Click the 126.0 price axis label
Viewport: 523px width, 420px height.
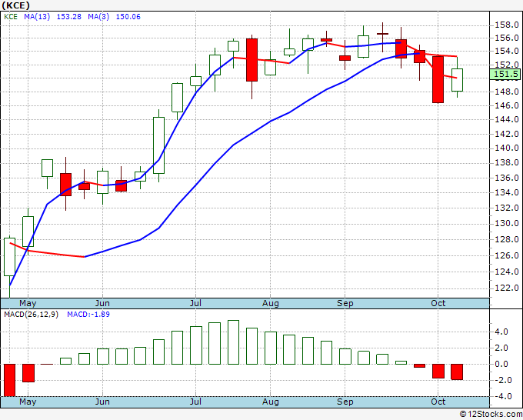coord(506,255)
